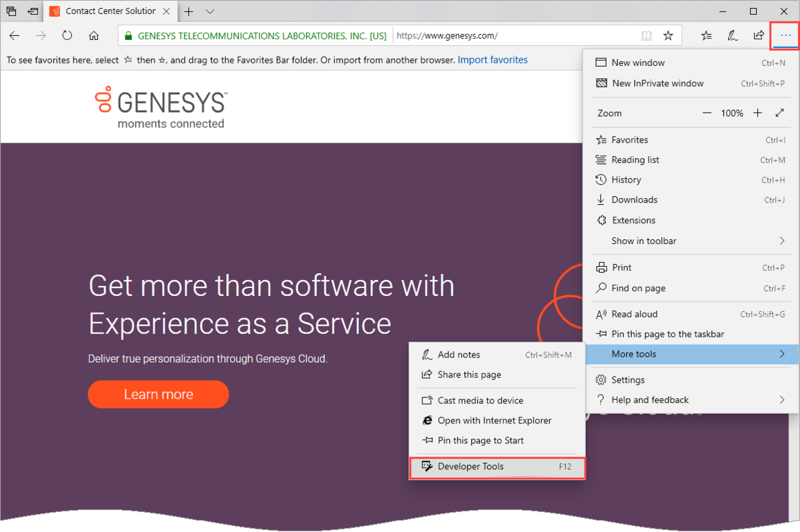800x532 pixels.
Task: Show tab previews chevron
Action: (210, 11)
